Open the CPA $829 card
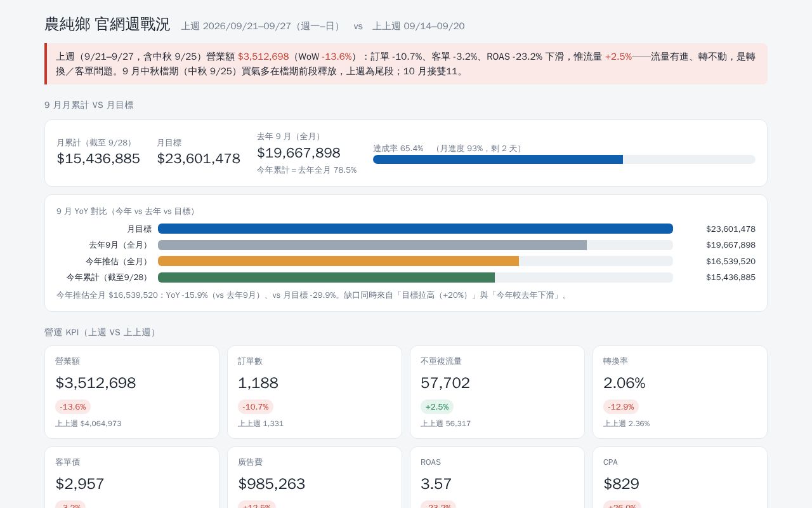 click(680, 478)
